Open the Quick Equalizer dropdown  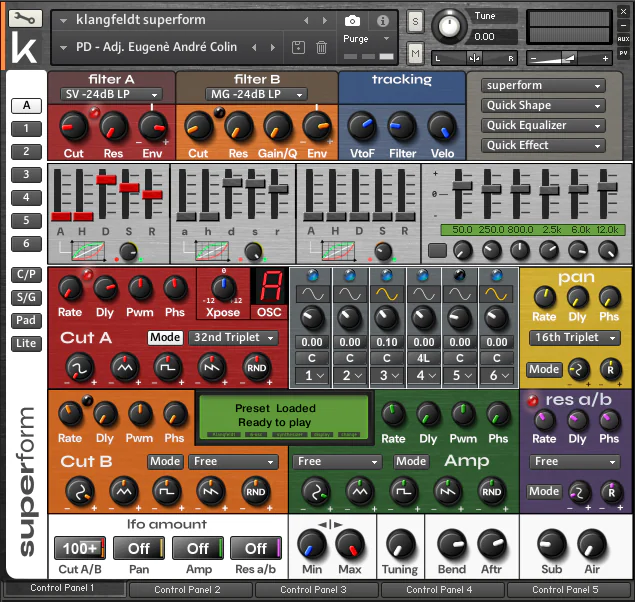543,126
